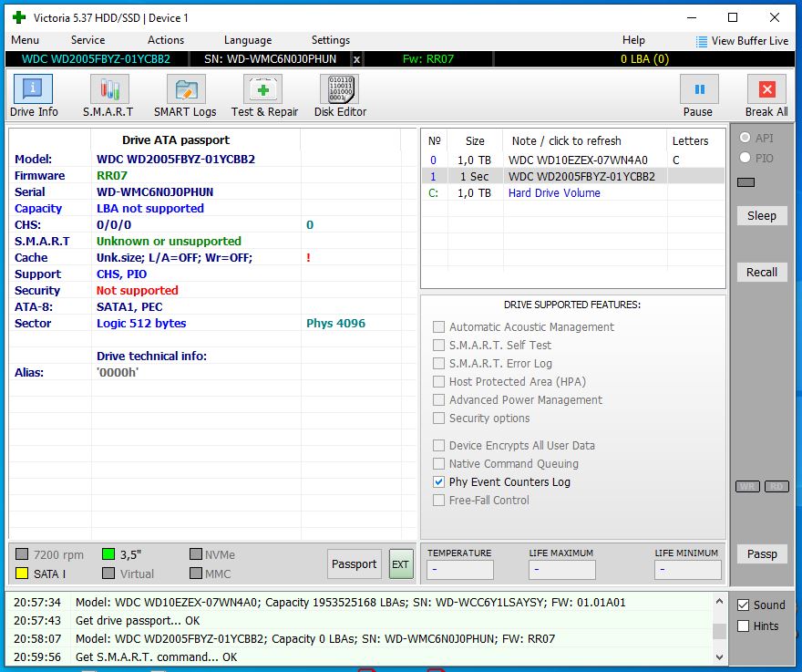This screenshot has height=672, width=802.
Task: Click the 'LBA not supported' capacity value
Action: click(149, 208)
